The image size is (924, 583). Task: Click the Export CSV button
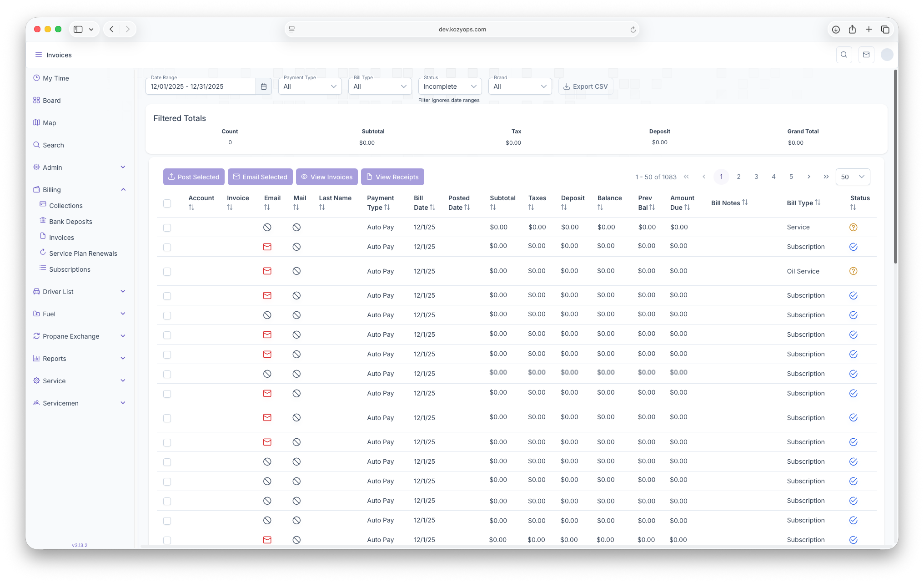(586, 86)
